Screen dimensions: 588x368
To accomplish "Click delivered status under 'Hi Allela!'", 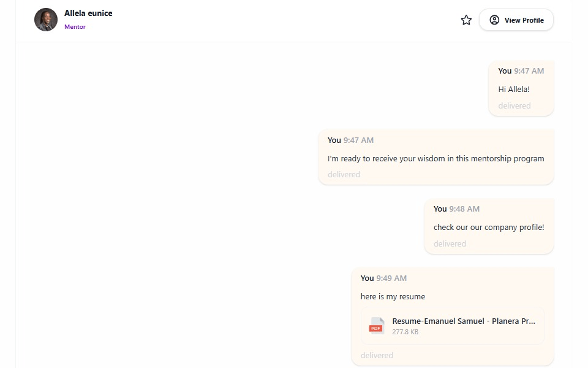I will click(x=514, y=106).
